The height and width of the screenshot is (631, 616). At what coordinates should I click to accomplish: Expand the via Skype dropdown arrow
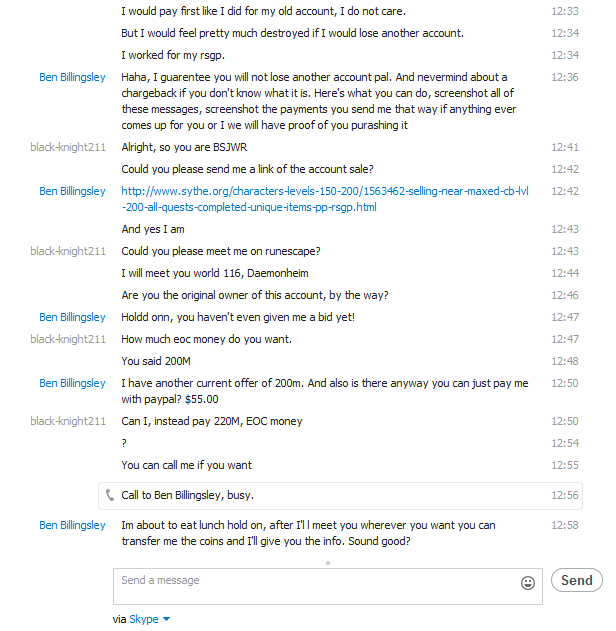tap(167, 620)
